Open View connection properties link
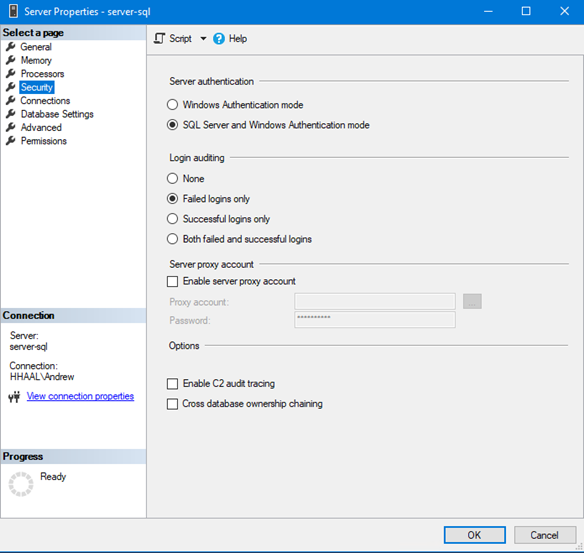Screen dimensions: 584x553 80,396
